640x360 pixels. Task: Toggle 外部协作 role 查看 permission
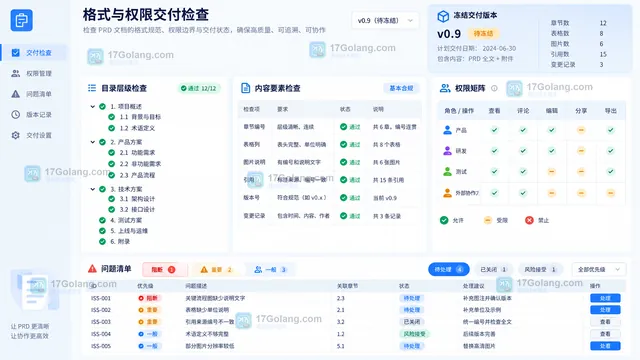(494, 193)
